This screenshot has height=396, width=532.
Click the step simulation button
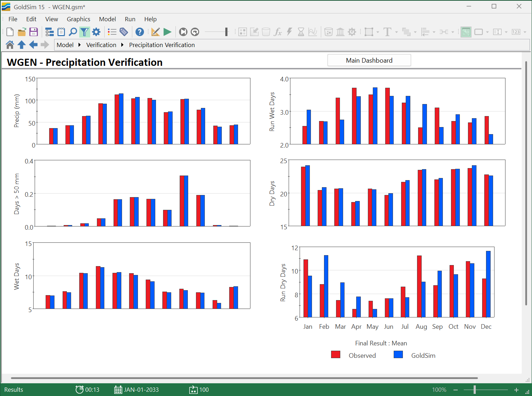183,32
